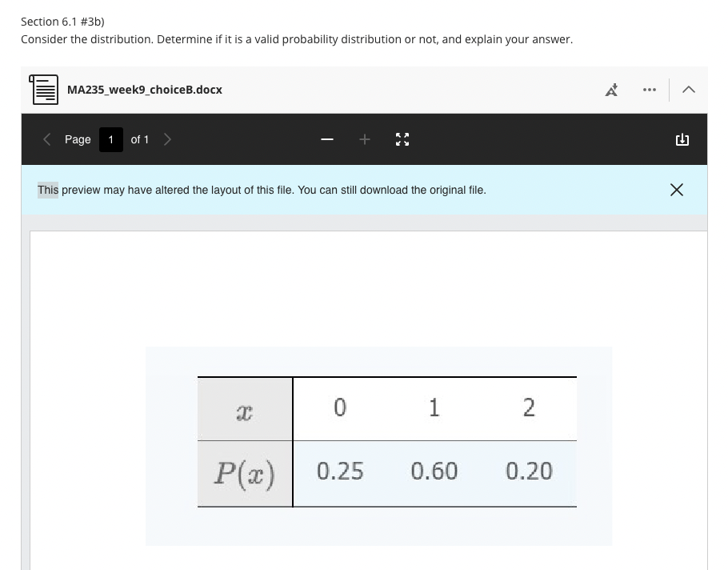Enter fullscreen with the expand icon
The image size is (728, 570).
402,139
